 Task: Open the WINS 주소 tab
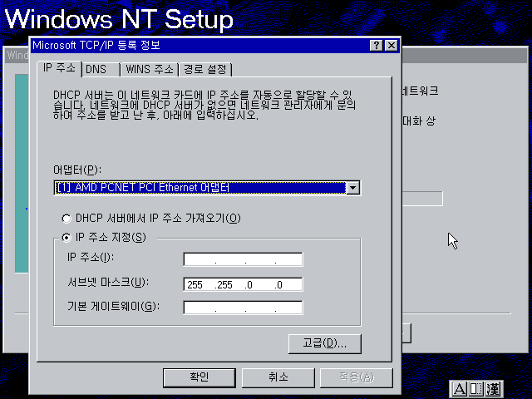(x=150, y=70)
